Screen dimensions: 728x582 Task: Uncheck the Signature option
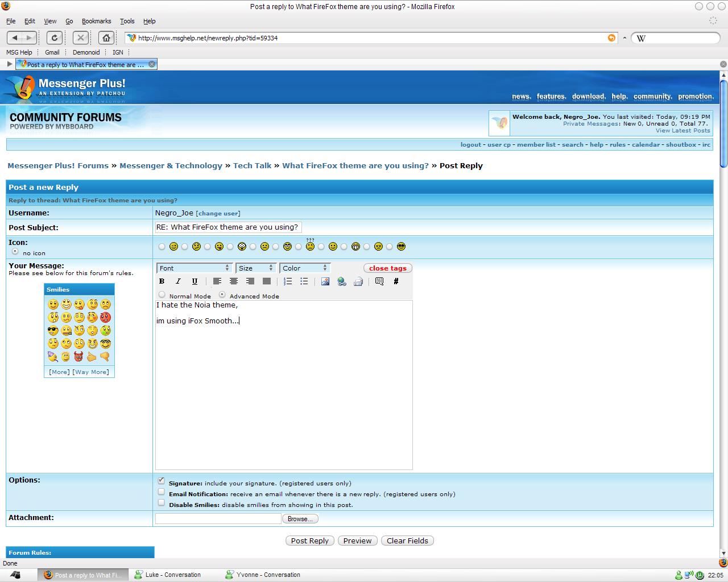(x=162, y=481)
